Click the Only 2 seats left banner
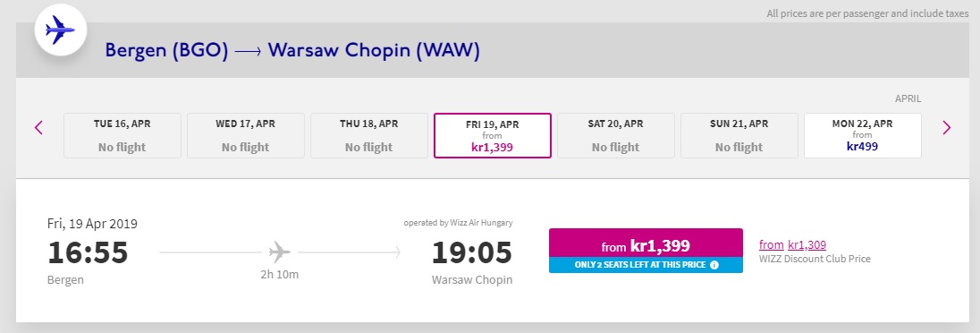 (646, 265)
